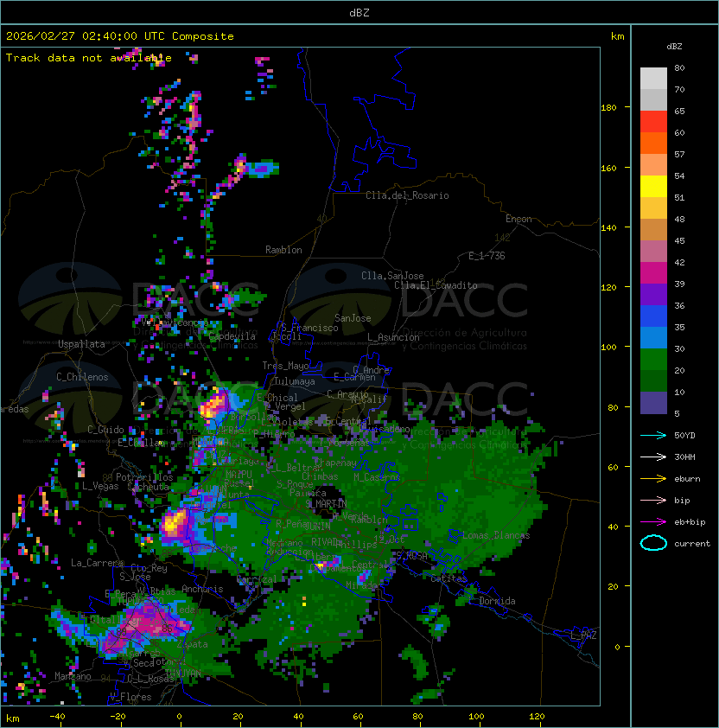Click the cyan 'current' ellipse symbol

click(653, 543)
